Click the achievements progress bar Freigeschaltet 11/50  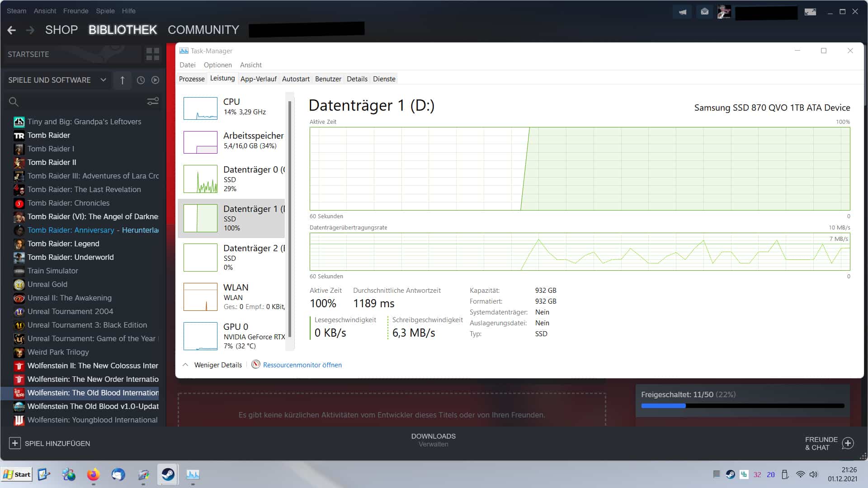(742, 406)
